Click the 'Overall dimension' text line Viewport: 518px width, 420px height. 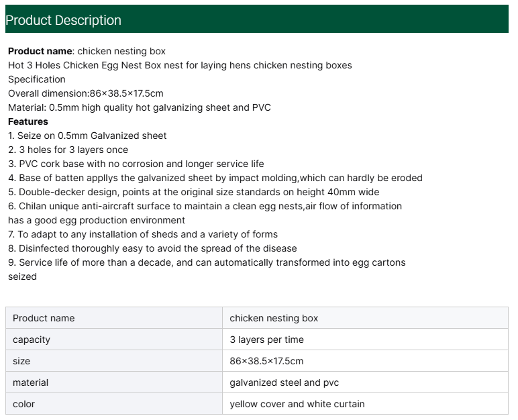86,93
